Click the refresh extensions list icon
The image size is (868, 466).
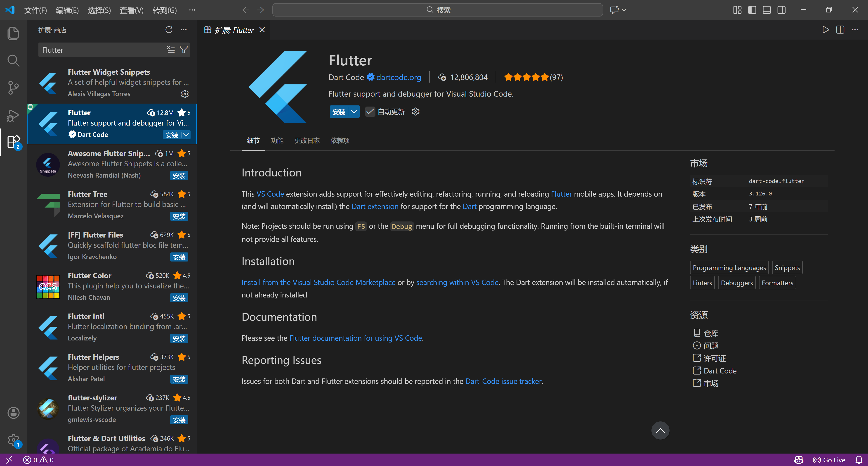[169, 30]
